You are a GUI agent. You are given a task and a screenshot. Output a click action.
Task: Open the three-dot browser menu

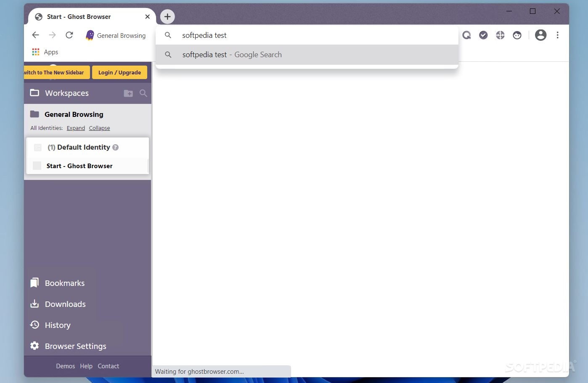[557, 35]
